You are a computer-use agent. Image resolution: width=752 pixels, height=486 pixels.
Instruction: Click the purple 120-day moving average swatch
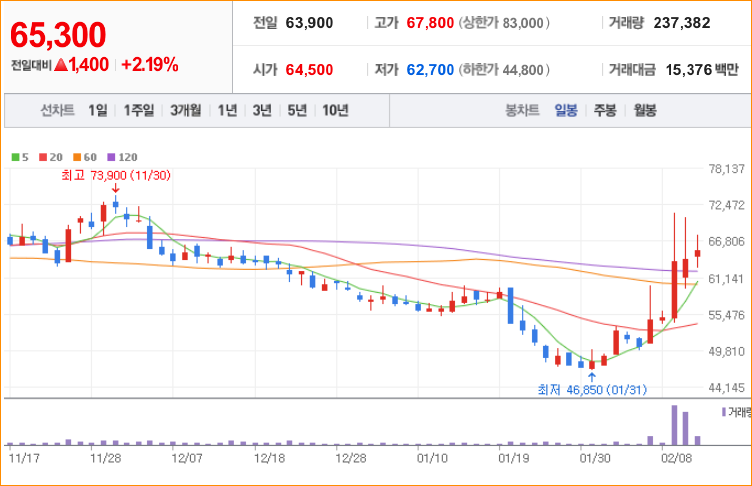tap(111, 157)
